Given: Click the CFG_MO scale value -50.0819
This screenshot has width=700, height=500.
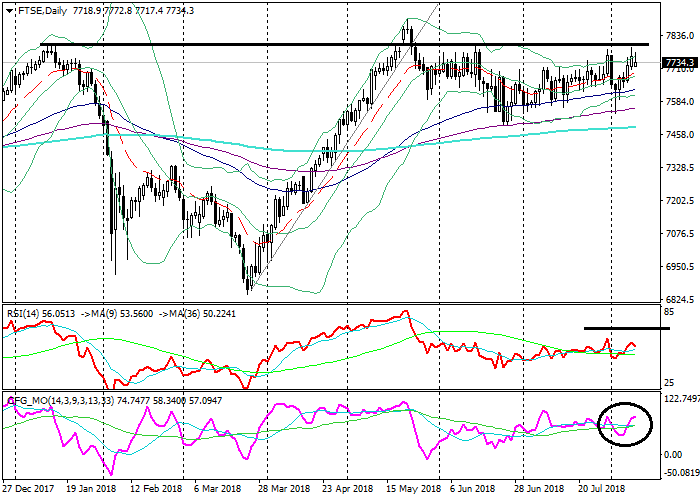Looking at the screenshot, I should (682, 473).
